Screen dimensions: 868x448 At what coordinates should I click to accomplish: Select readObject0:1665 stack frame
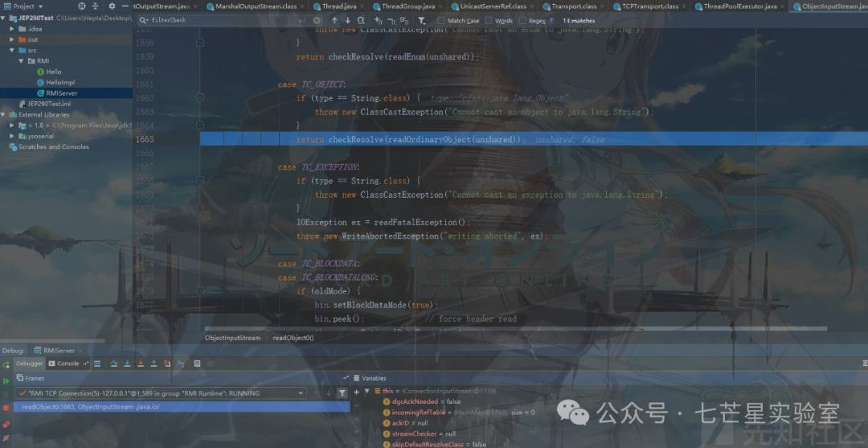tap(182, 407)
